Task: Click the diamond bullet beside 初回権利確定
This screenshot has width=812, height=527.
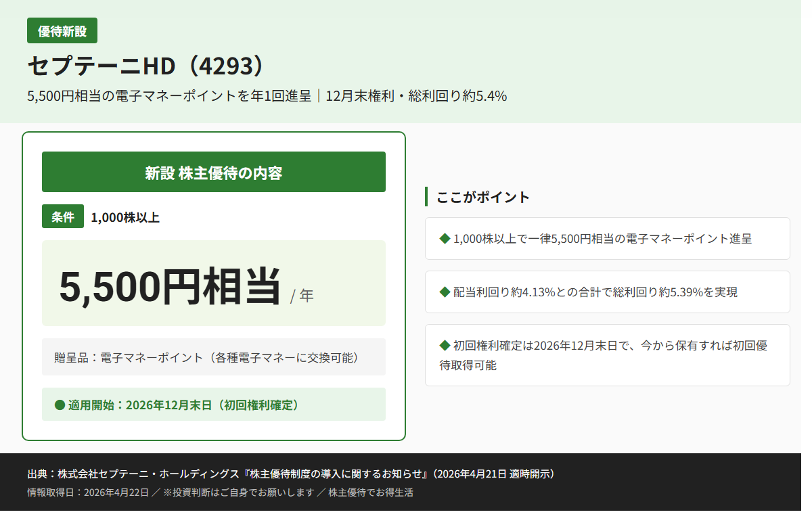Action: coord(445,345)
